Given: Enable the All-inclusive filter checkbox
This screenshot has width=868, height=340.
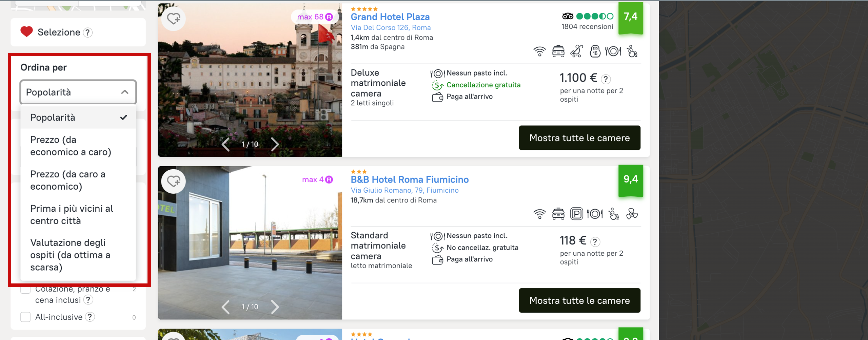Looking at the screenshot, I should (26, 317).
